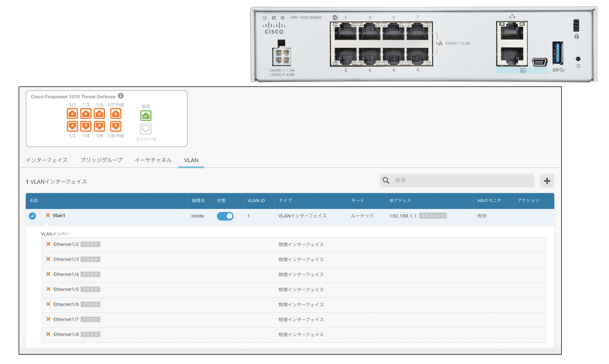Select the Ethernet1/8 member entry
Viewport: 609px width, 364px height.
pos(66,334)
